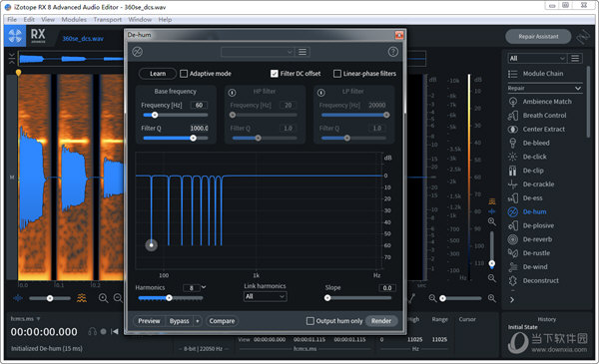Image resolution: width=599 pixels, height=364 pixels.
Task: Toggle the HP filter power button
Action: 232,93
